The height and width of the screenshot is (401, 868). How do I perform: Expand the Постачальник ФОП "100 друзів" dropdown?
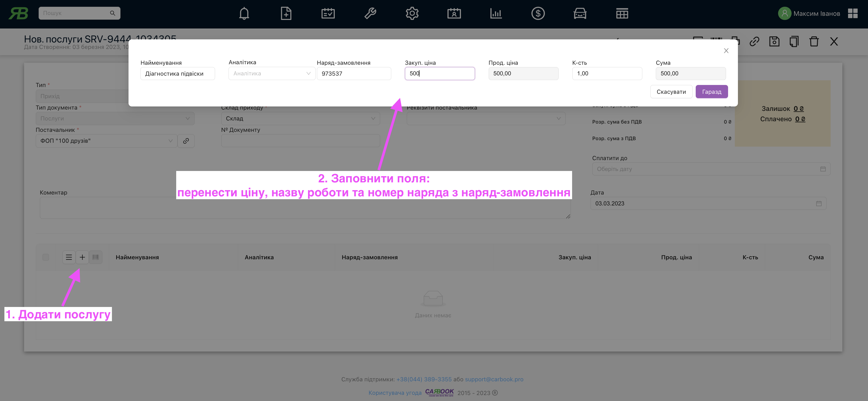coord(106,141)
